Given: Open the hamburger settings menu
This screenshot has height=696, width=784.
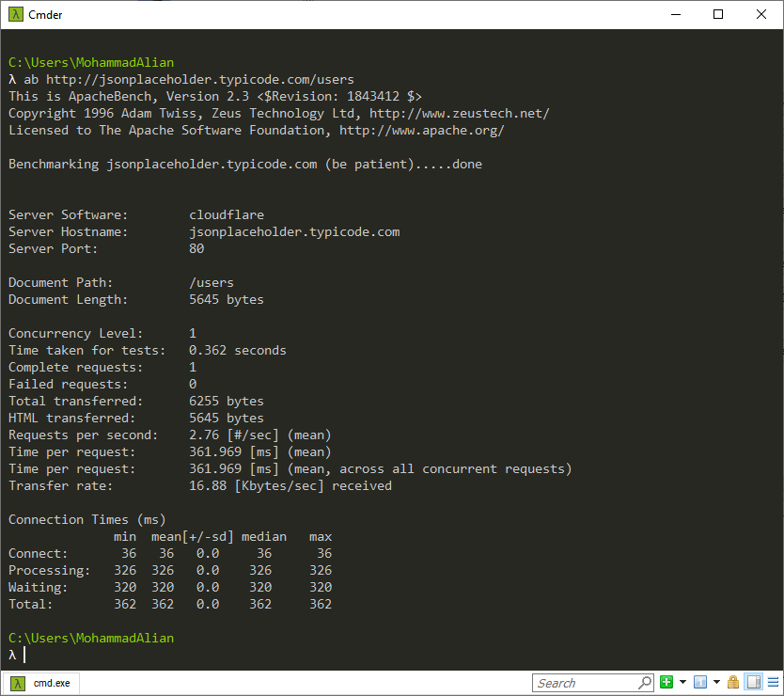Looking at the screenshot, I should (772, 683).
